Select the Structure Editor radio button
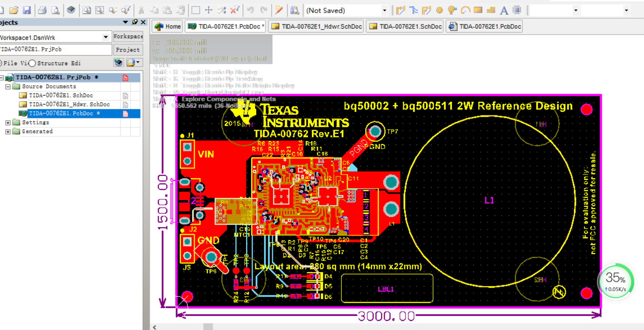 coord(32,63)
